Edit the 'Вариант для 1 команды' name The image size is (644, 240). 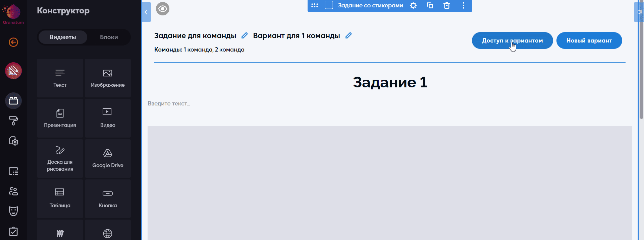(348, 35)
